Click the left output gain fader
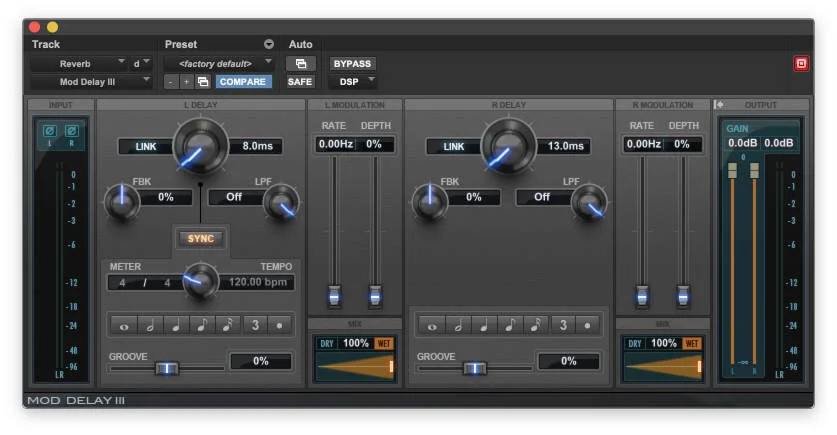 click(x=732, y=171)
